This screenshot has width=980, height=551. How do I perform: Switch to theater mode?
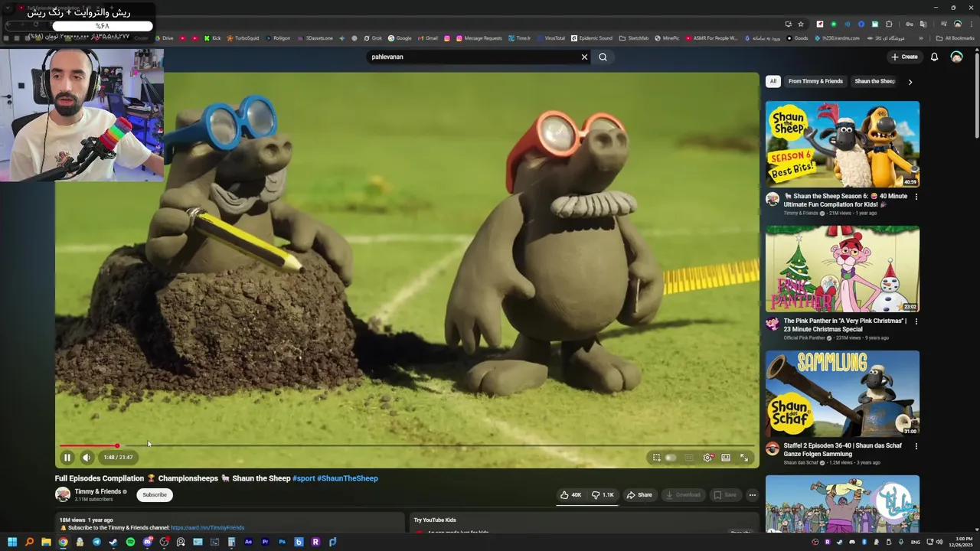tap(726, 458)
